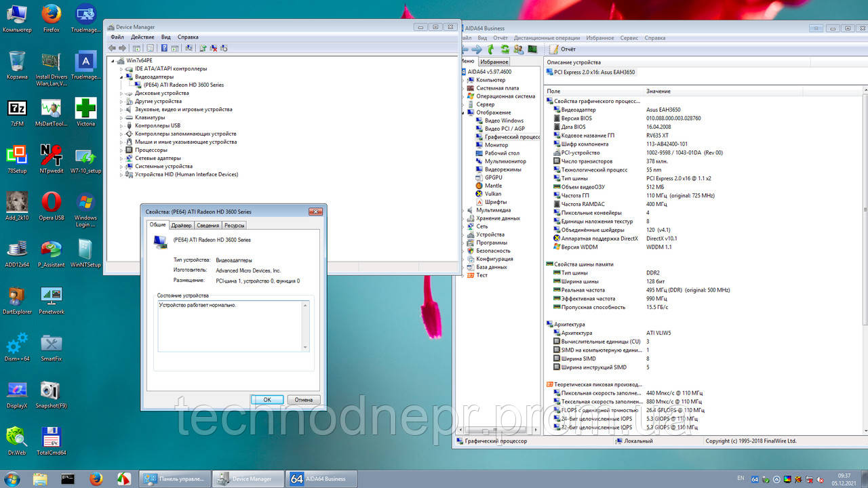Click the users icon in AIDA64 toolbar

(519, 49)
